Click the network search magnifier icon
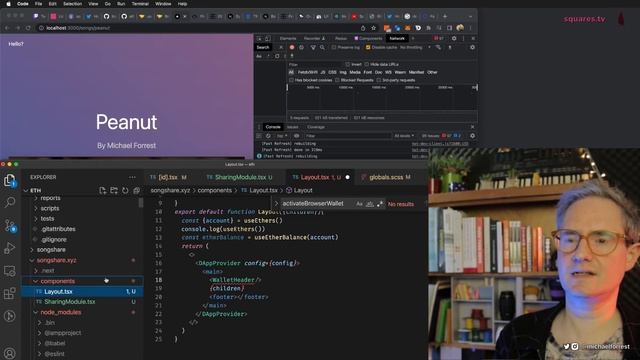 (322, 47)
